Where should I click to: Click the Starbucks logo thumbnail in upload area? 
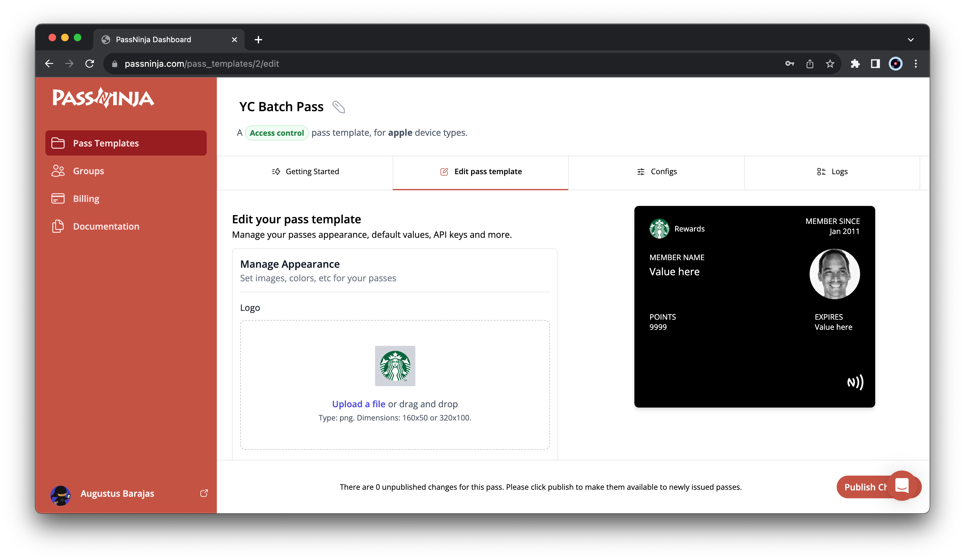pyautogui.click(x=395, y=366)
